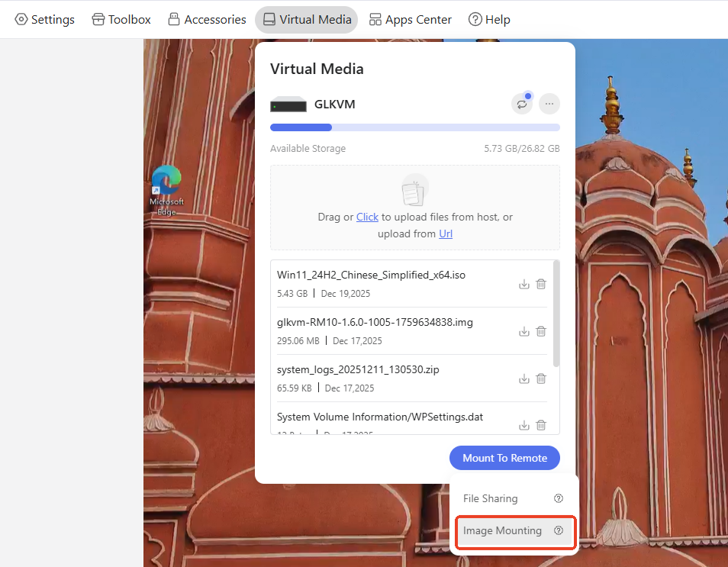Delete the Win11_24H2_Chinese_Simplified_x64.iso file
728x567 pixels.
(x=541, y=284)
